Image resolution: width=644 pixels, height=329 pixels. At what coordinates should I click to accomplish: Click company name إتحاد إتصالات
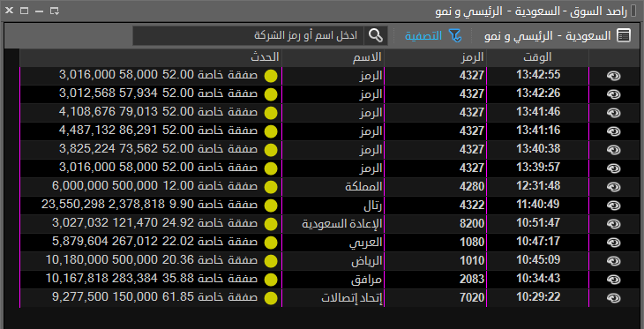point(352,299)
